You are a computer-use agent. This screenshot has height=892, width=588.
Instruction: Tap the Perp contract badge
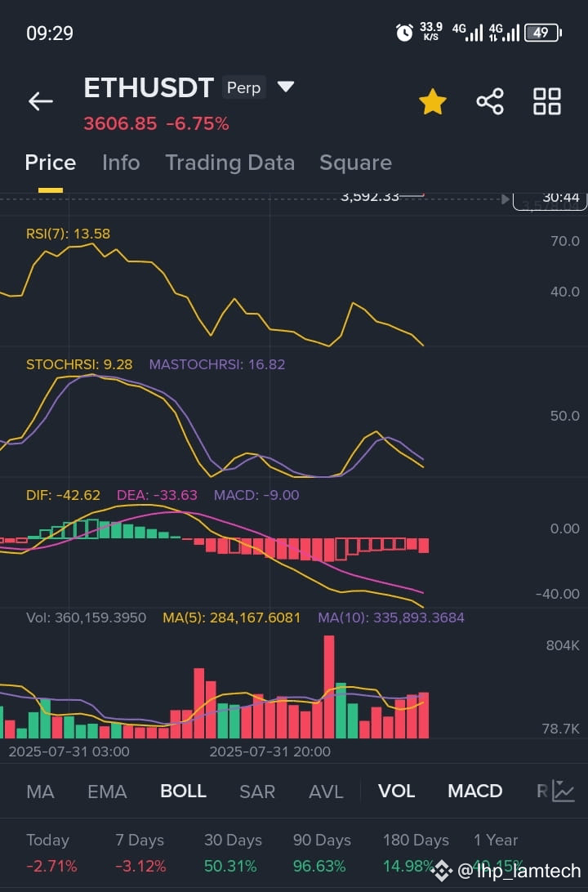pyautogui.click(x=244, y=87)
